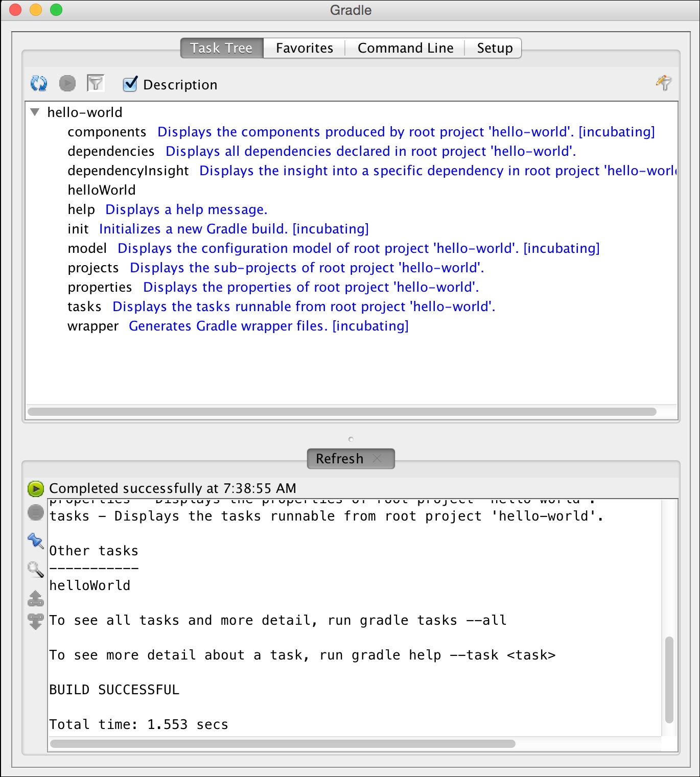Open the task filter funnel icon
Viewport: 700px width, 777px height.
[96, 83]
